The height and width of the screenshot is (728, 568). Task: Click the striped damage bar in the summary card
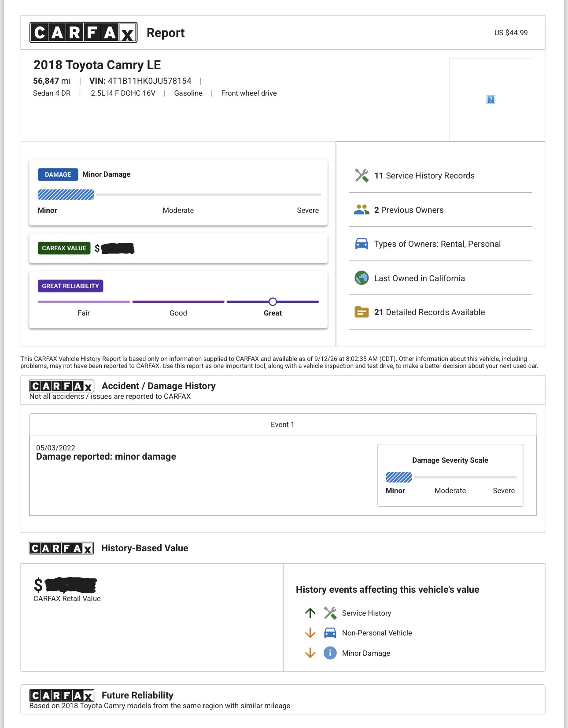[66, 194]
